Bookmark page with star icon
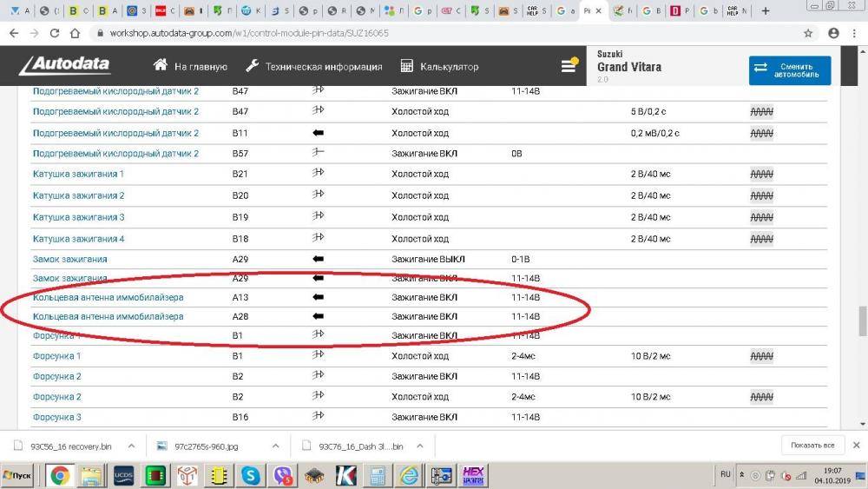This screenshot has width=868, height=489. click(x=808, y=33)
